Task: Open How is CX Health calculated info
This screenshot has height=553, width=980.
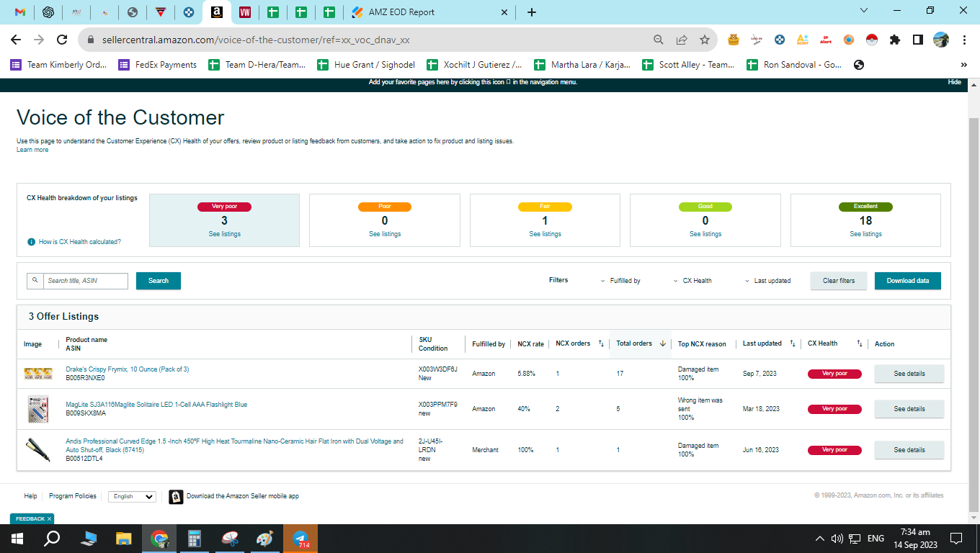Action: tap(74, 242)
